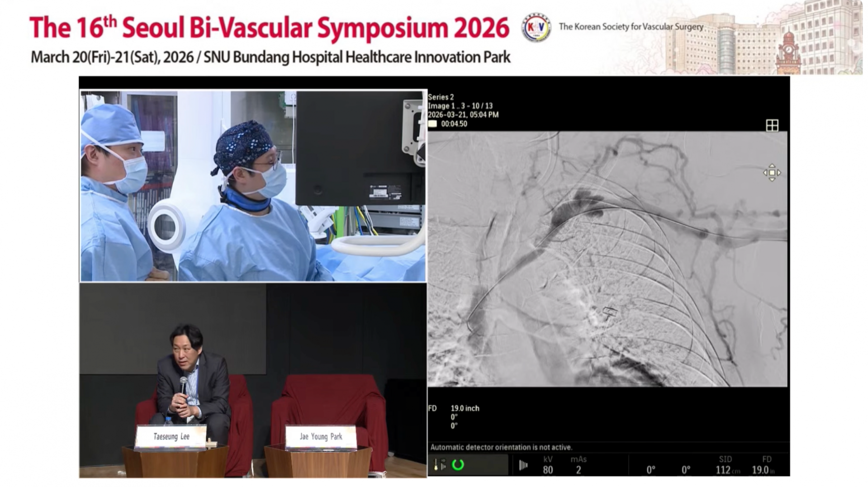Select the FD 19.0 in status bar value

[764, 465]
